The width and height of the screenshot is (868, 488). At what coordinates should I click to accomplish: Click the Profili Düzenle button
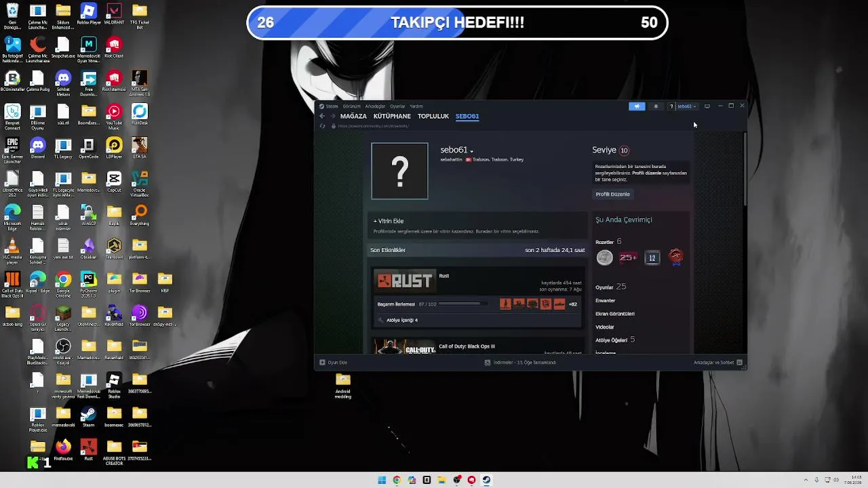point(612,195)
